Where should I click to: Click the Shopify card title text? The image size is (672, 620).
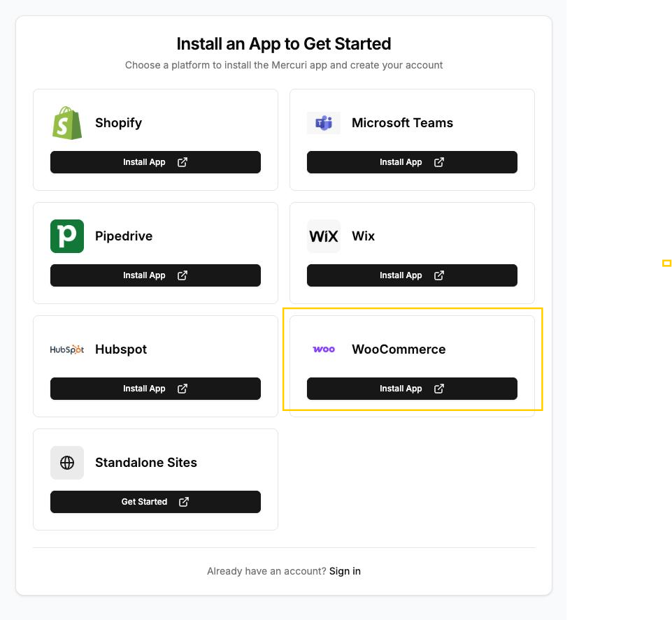click(118, 123)
